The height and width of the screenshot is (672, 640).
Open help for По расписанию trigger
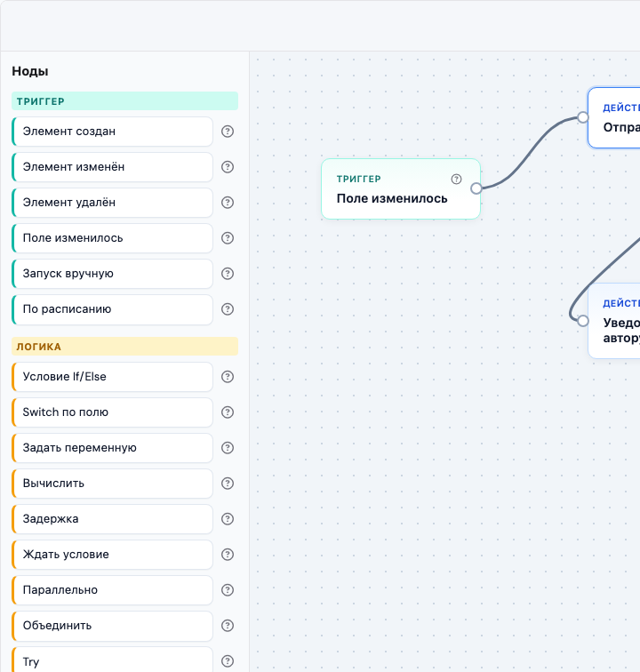pos(228,309)
